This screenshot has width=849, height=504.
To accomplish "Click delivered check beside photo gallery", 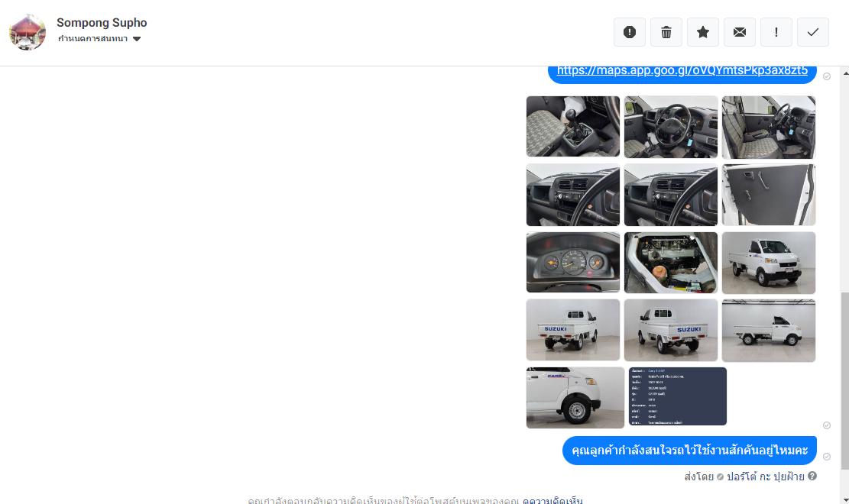I will tap(827, 425).
